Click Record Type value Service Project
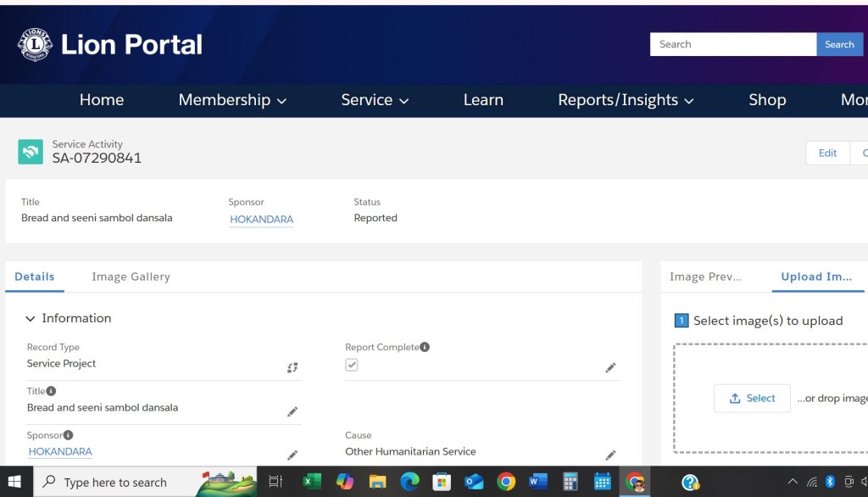Screen dimensions: 868x497 pos(61,364)
